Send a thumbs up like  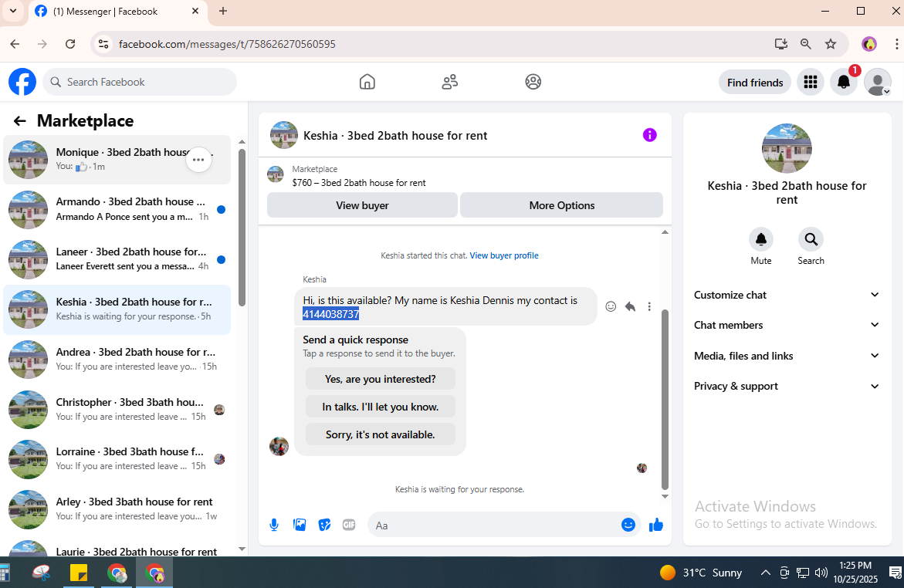pyautogui.click(x=656, y=525)
